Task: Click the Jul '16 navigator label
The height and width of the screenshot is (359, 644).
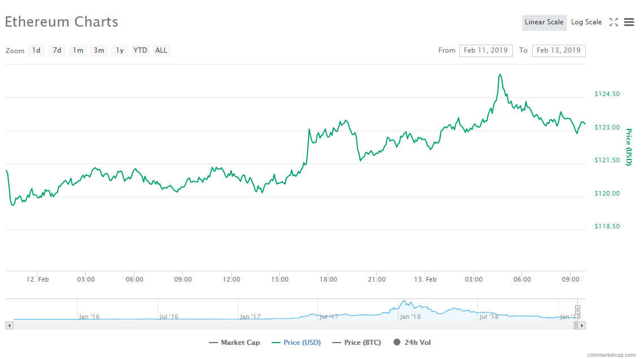Action: pyautogui.click(x=169, y=317)
